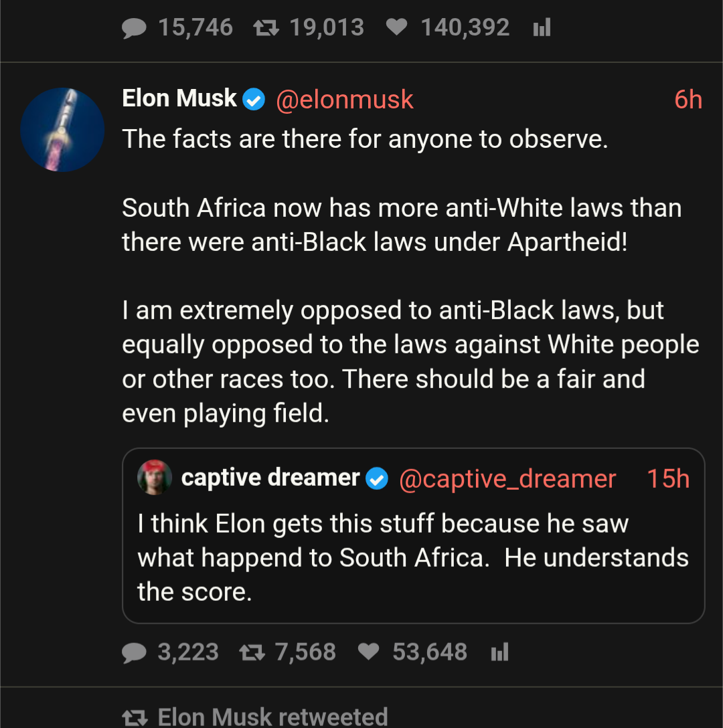This screenshot has width=723, height=728.
Task: Open the Elon Musk display name
Action: pyautogui.click(x=179, y=99)
